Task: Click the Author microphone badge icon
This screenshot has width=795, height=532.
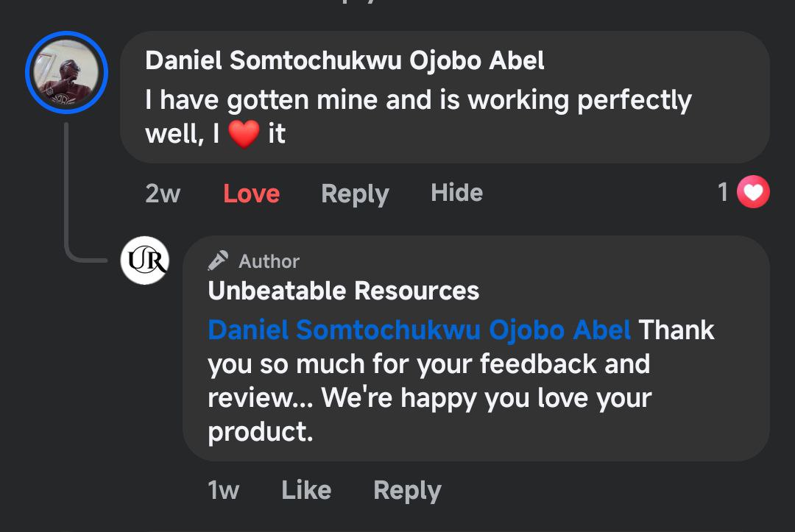Action: pos(218,261)
